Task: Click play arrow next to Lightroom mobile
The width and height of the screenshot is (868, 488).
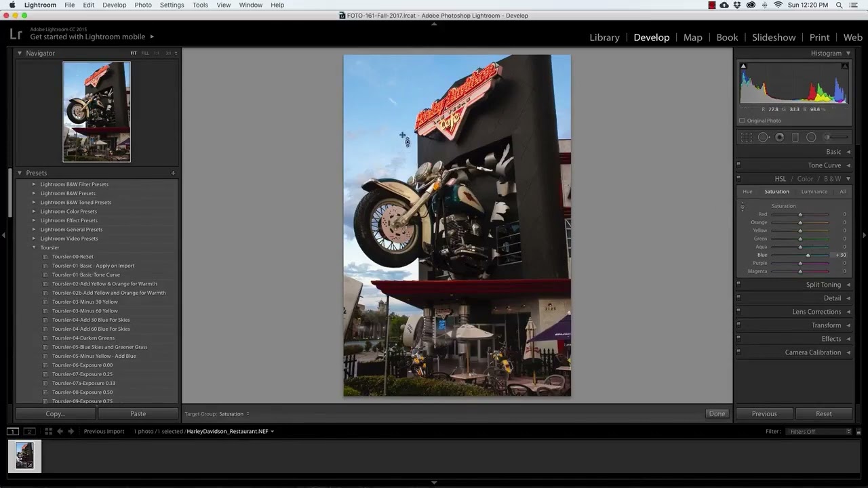Action: point(152,37)
